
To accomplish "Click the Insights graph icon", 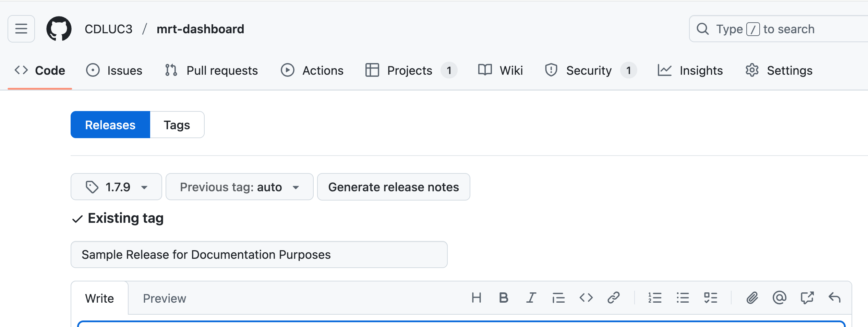I will [x=665, y=70].
